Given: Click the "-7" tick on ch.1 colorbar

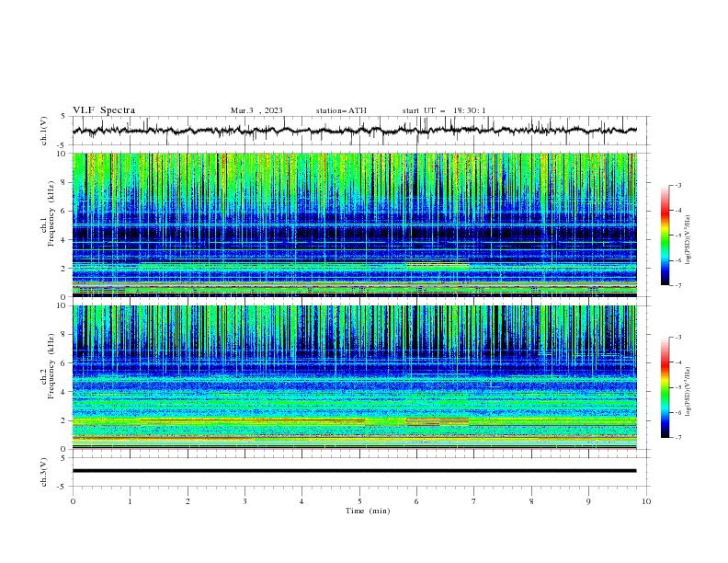Looking at the screenshot, I should tap(677, 285).
